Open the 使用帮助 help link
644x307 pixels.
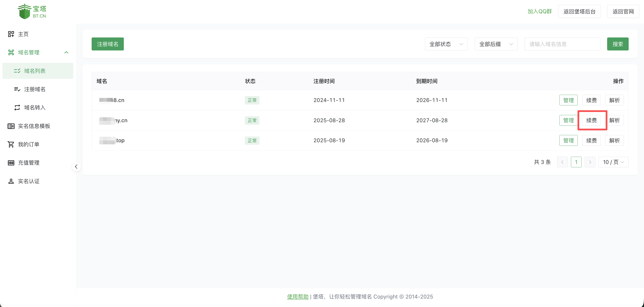click(x=297, y=297)
